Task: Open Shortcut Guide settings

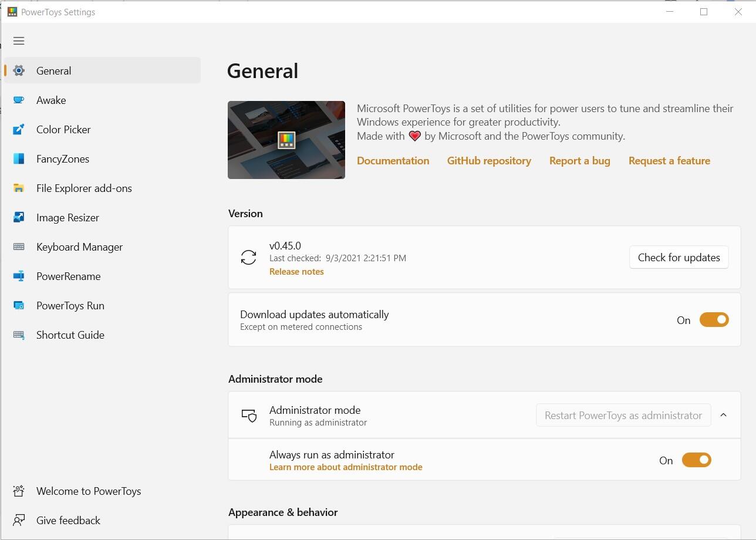Action: (102, 335)
